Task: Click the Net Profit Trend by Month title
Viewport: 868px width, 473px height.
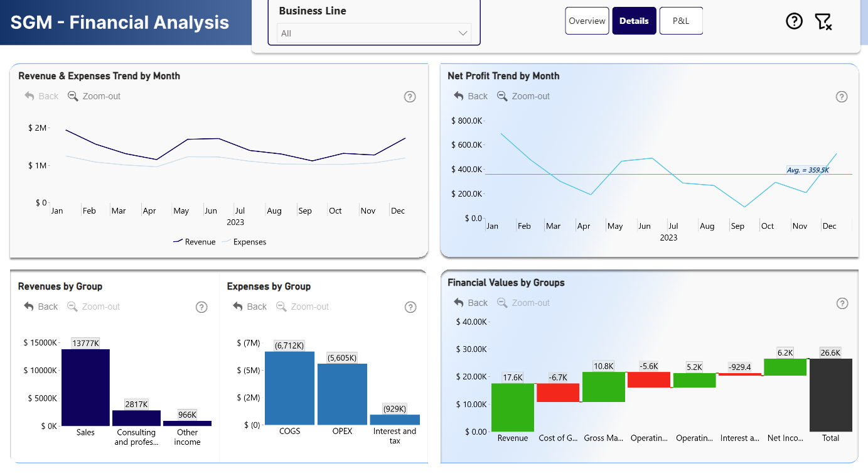Action: tap(503, 76)
